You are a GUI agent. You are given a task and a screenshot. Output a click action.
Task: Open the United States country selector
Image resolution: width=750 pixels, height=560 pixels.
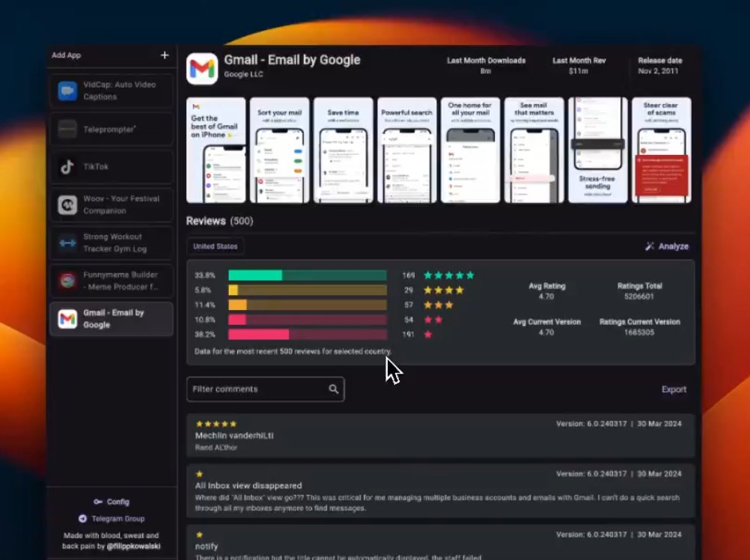[x=216, y=246]
